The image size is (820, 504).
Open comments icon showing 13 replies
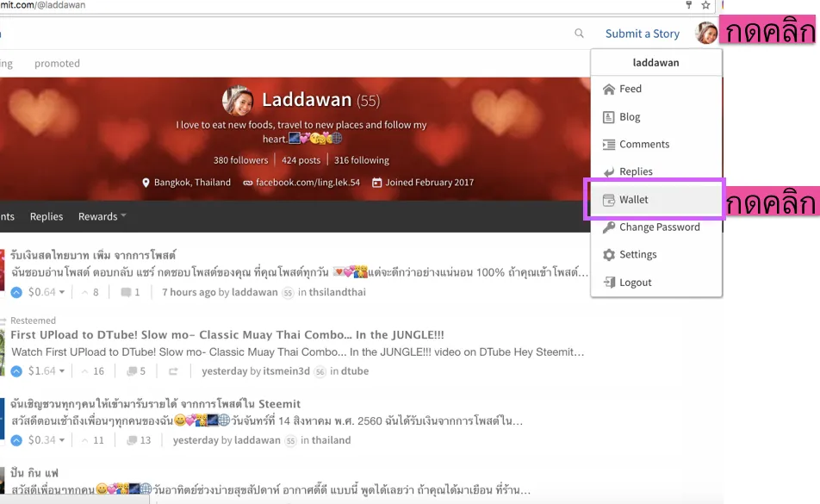click(x=132, y=440)
